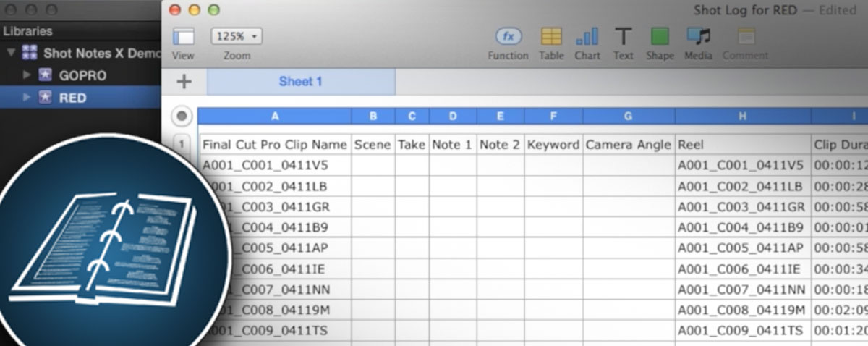Expand the RED event in Libraries
The image size is (868, 346).
tap(27, 97)
